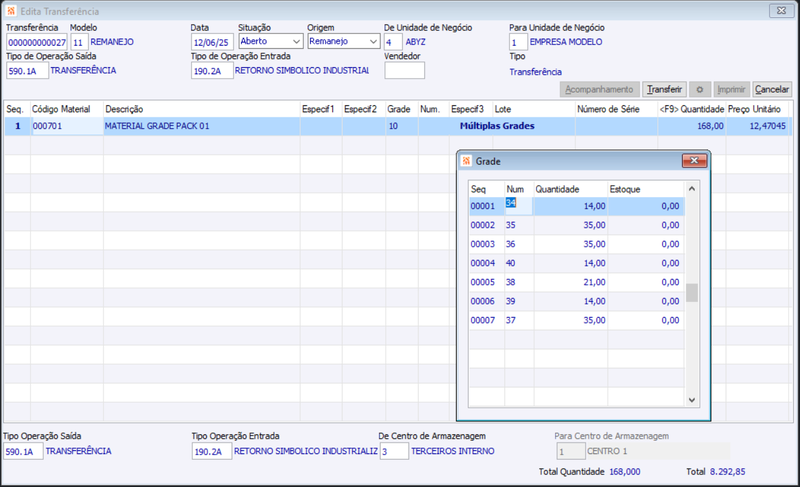Click the Especif1 column header

321,109
